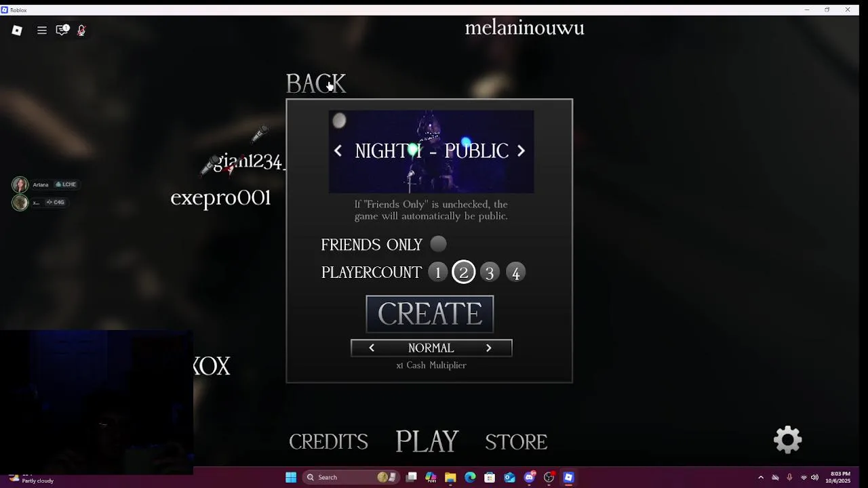This screenshot has height=488, width=868.
Task: Open Microsoft Store from the taskbar
Action: click(490, 477)
